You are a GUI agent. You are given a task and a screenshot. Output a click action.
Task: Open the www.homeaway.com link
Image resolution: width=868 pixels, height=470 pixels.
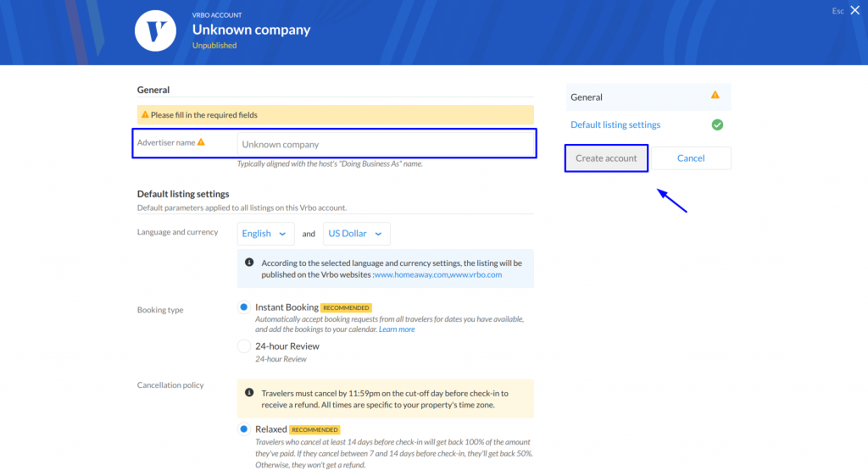pyautogui.click(x=411, y=275)
